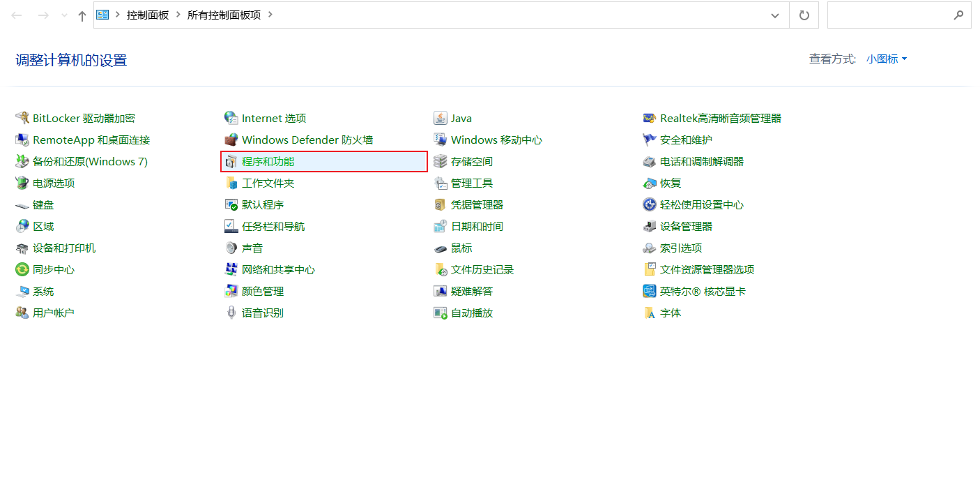
Task: Expand the address bar history dropdown arrow
Action: (775, 15)
